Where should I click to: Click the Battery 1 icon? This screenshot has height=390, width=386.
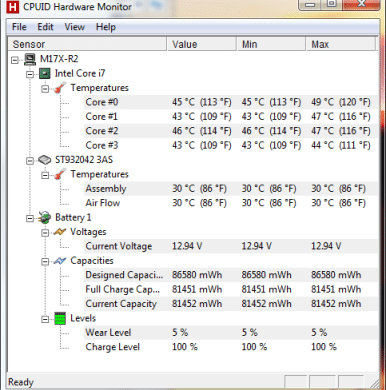point(45,218)
